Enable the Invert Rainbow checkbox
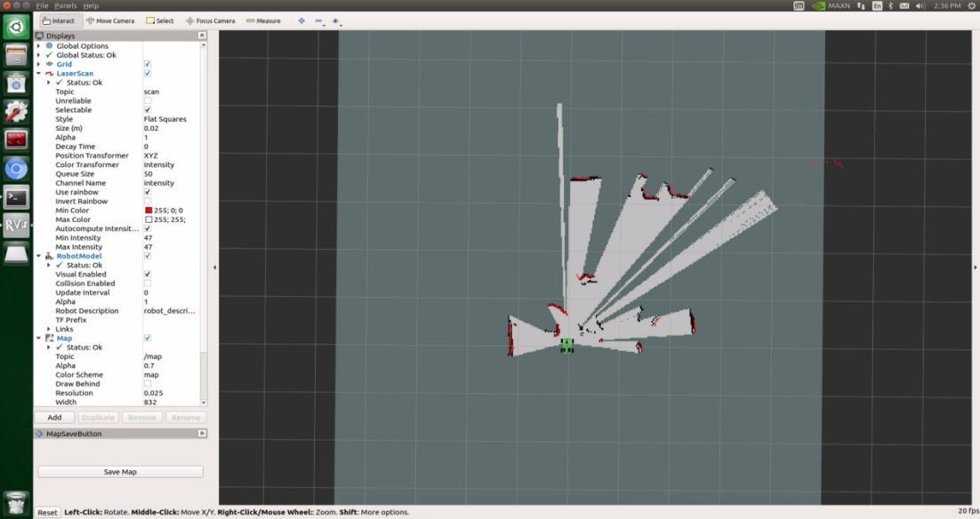 [x=148, y=201]
